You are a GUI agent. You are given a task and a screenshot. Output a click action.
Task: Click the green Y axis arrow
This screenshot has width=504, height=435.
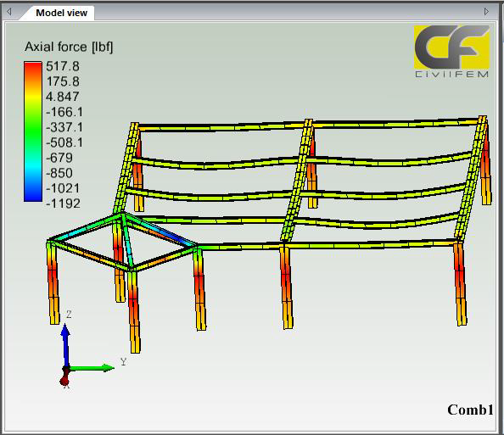(x=92, y=367)
